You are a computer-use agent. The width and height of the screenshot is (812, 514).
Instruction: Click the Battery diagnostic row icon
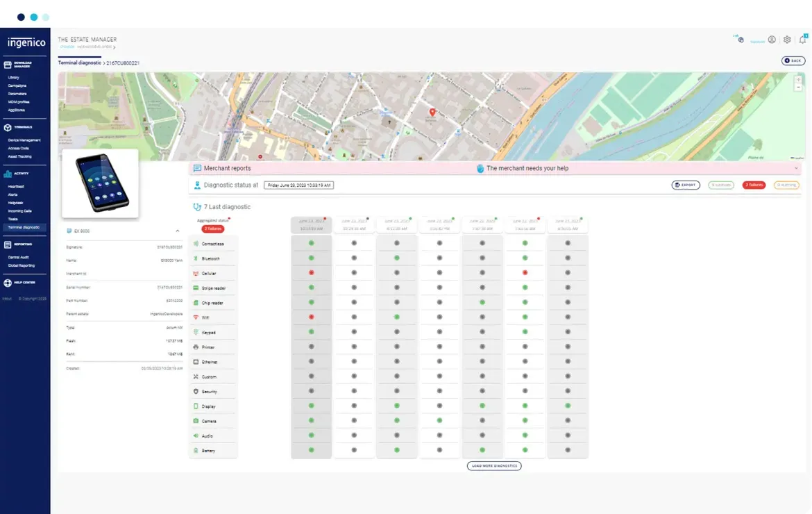(x=196, y=451)
